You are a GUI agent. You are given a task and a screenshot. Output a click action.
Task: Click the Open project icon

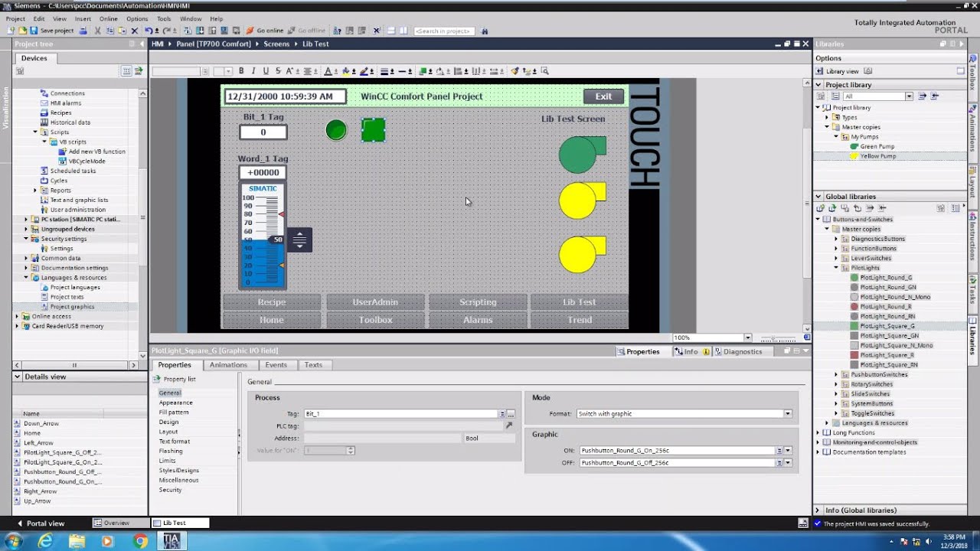22,31
